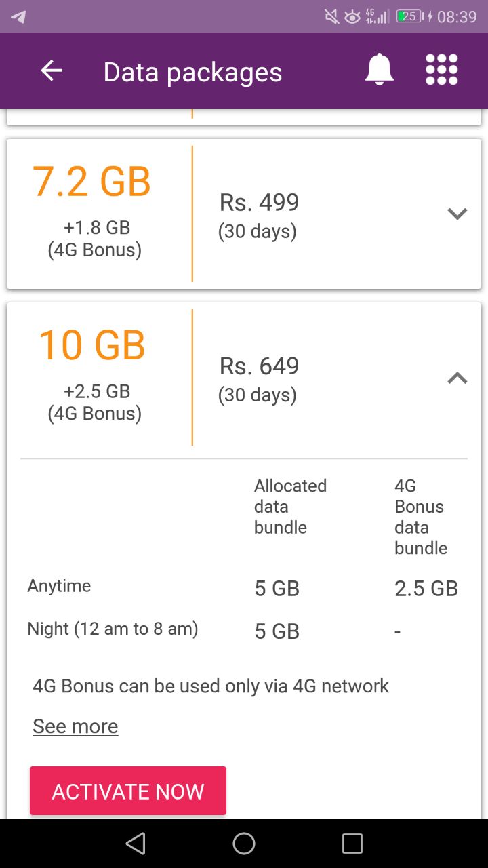The height and width of the screenshot is (868, 488).
Task: Tap the ACTIVATE NOW button
Action: tap(128, 791)
